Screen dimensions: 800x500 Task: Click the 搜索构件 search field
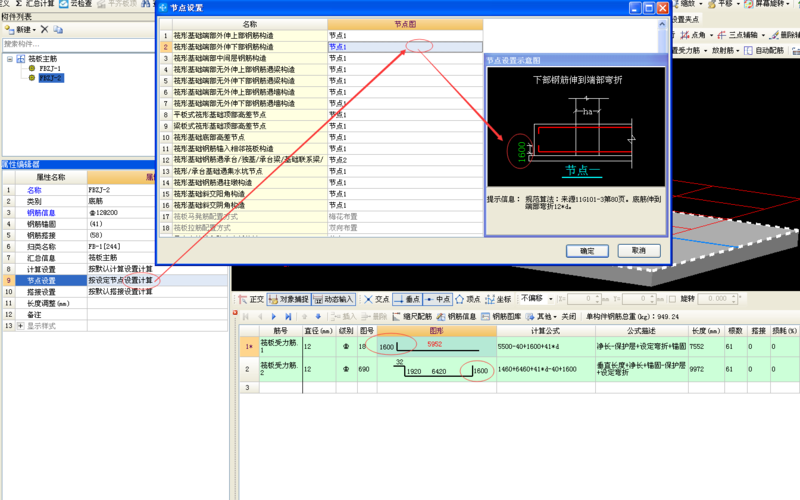point(78,44)
